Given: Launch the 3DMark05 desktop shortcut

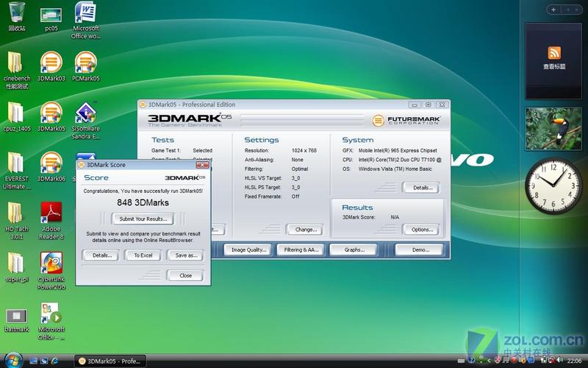Looking at the screenshot, I should pyautogui.click(x=51, y=117).
